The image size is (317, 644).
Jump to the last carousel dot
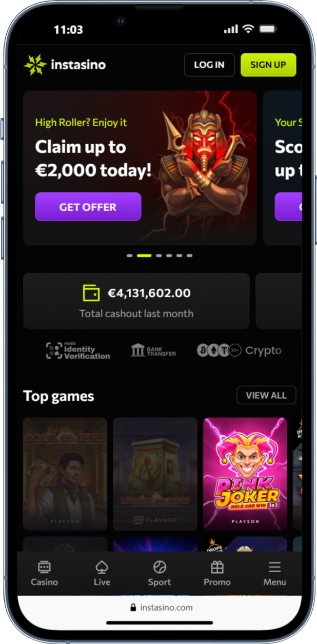coord(189,255)
